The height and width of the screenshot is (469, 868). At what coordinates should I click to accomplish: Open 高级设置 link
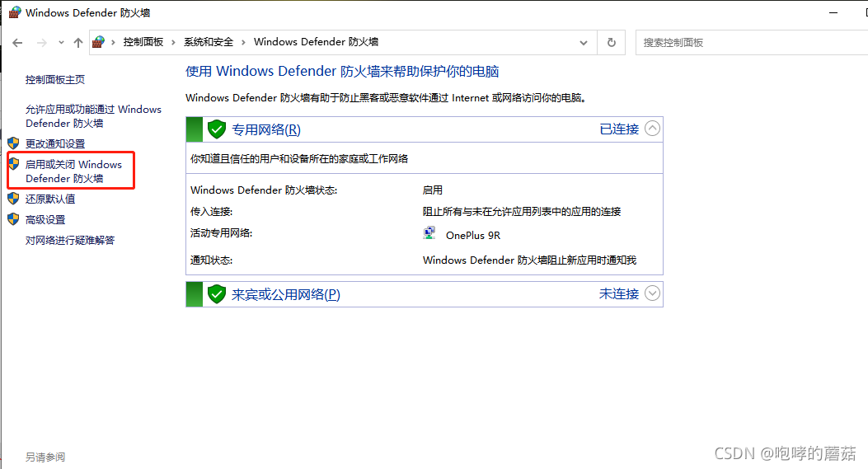pyautogui.click(x=45, y=220)
